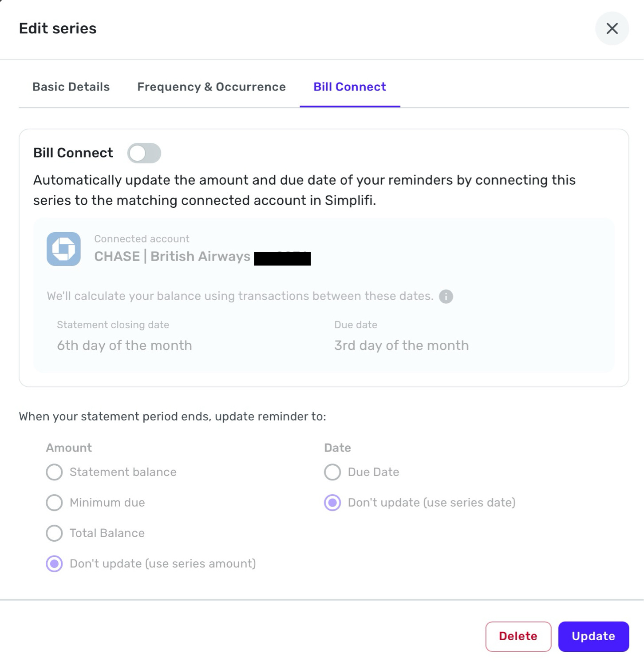644x666 pixels.
Task: Select the Statement balance option
Action: click(x=55, y=472)
